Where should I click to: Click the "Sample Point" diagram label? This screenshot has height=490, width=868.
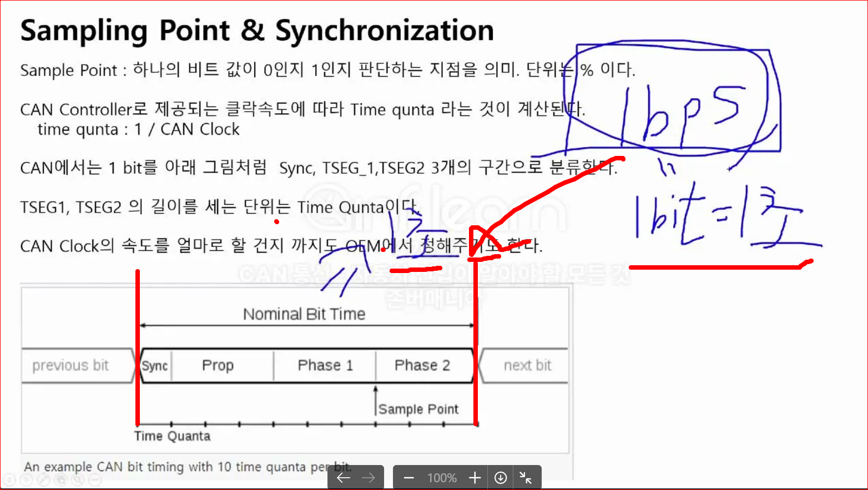(418, 410)
